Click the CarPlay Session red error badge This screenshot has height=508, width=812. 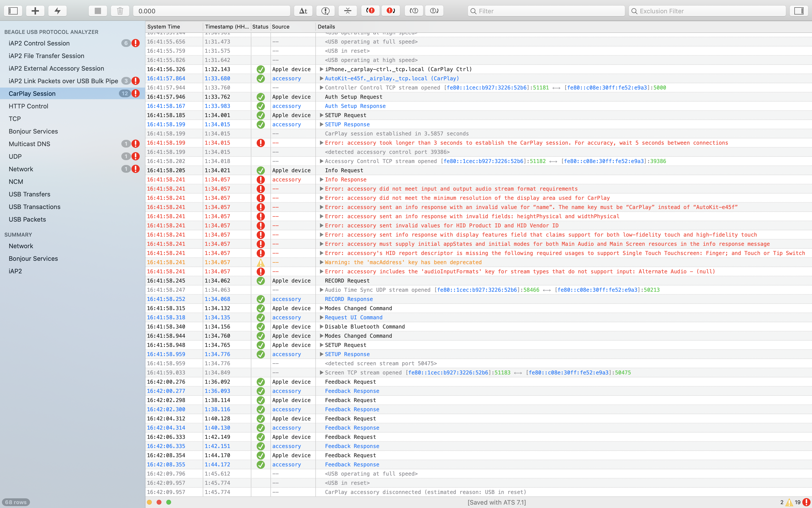coord(136,93)
